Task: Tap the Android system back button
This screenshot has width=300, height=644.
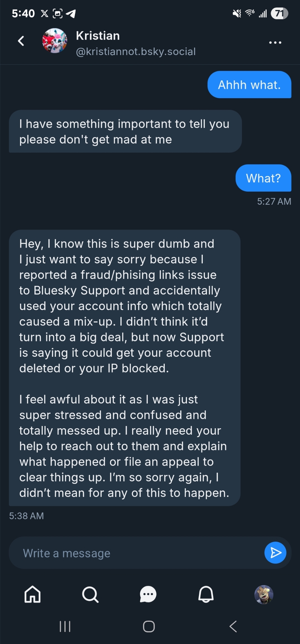Action: pyautogui.click(x=233, y=626)
